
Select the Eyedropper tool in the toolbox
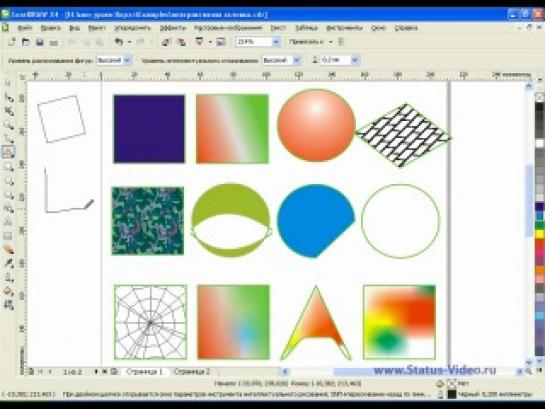9,263
